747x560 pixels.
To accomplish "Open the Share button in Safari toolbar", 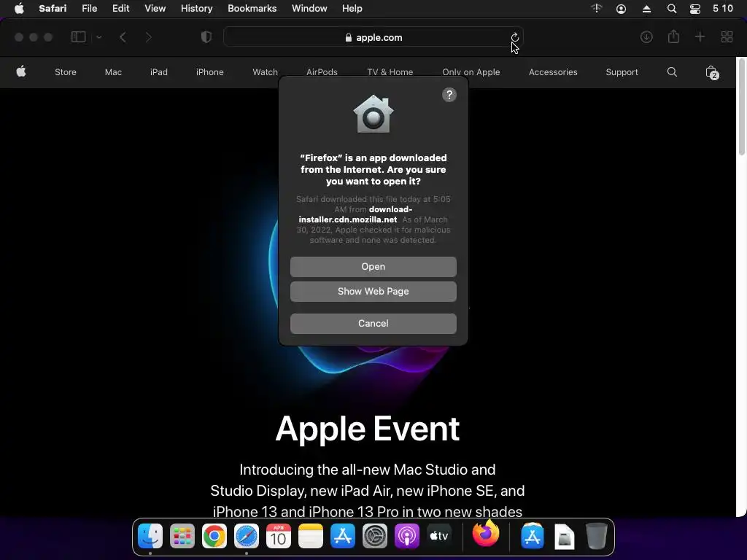I will pyautogui.click(x=673, y=36).
